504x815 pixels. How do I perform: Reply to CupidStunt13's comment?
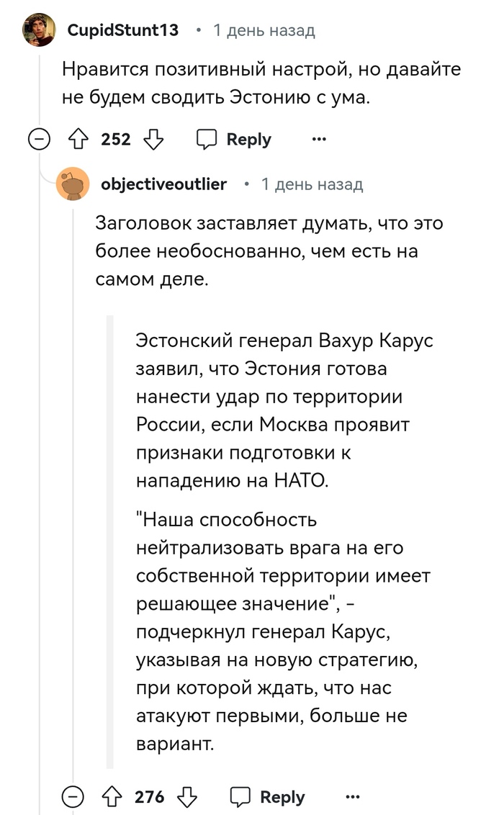click(x=234, y=139)
